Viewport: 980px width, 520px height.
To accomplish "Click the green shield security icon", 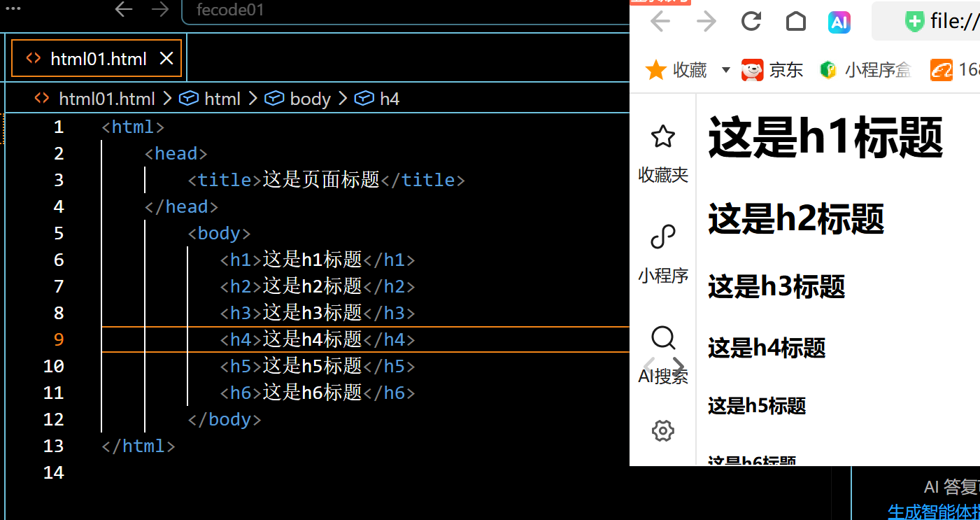I will [914, 22].
